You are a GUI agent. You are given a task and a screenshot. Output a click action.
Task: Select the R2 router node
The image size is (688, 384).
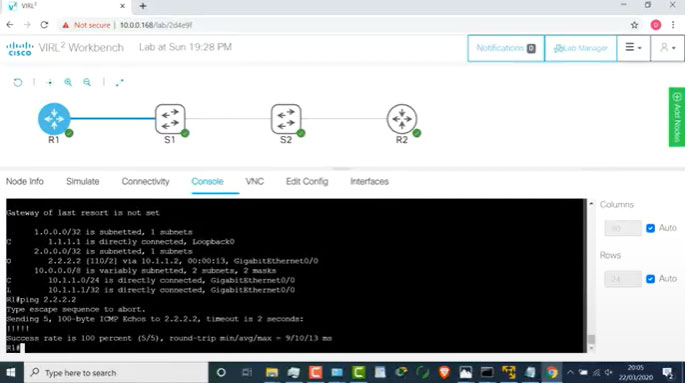(x=402, y=118)
